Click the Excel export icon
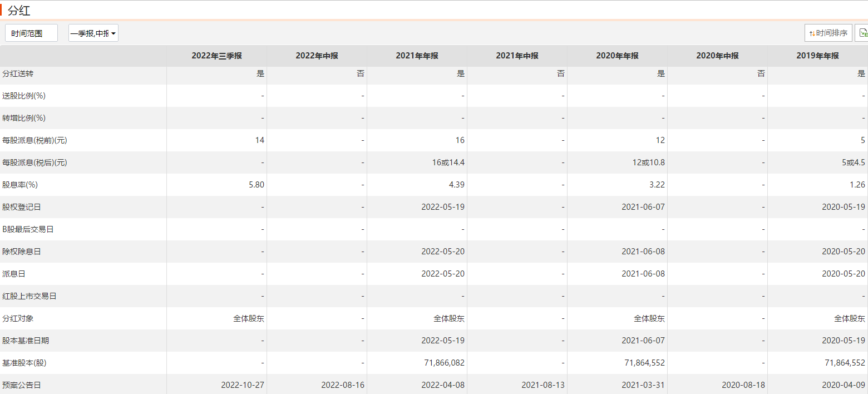 [862, 33]
